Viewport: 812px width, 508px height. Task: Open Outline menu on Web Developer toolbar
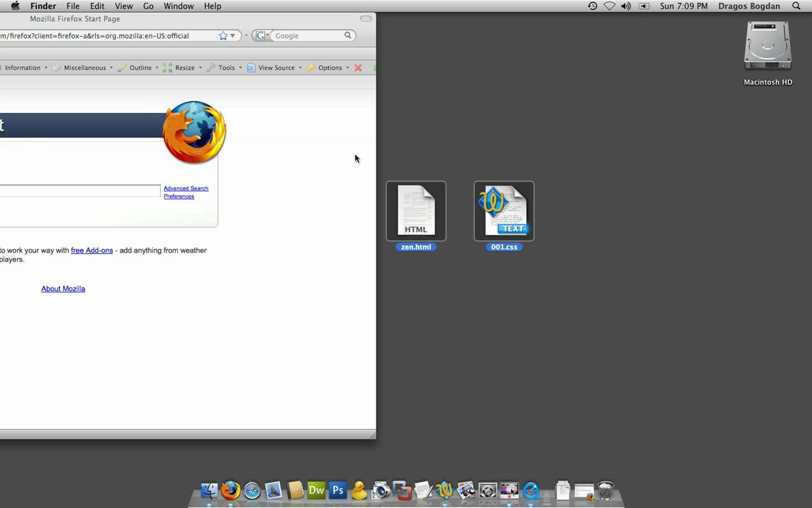point(137,68)
